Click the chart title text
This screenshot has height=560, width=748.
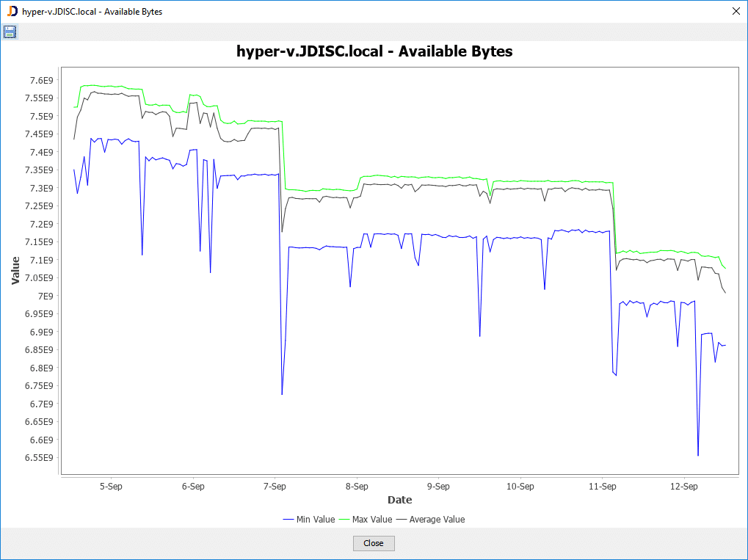[x=374, y=51]
